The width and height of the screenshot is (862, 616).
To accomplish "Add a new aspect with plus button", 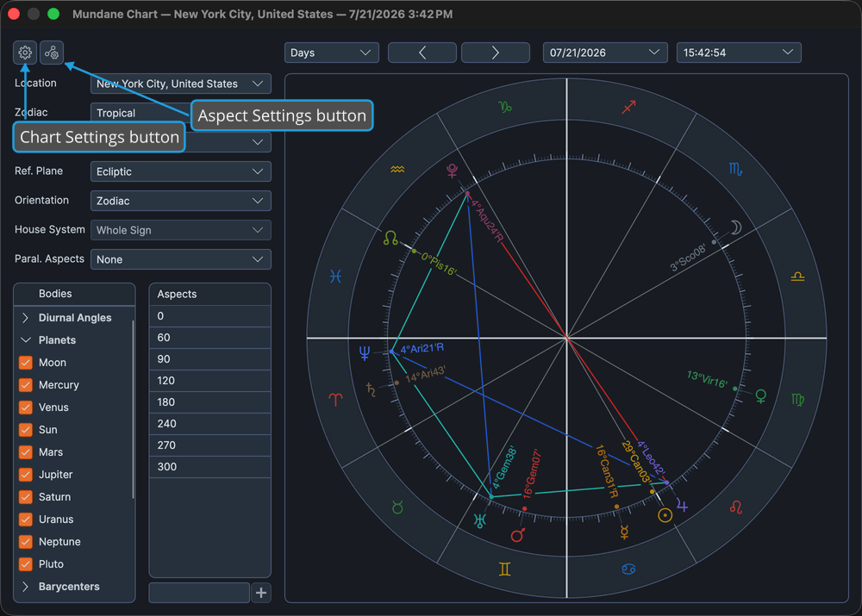I will [x=261, y=593].
